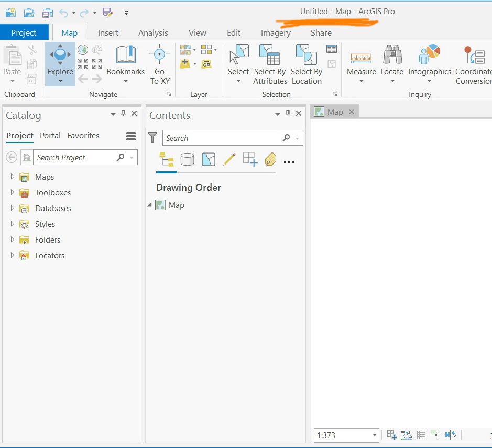Image resolution: width=492 pixels, height=448 pixels.
Task: Expand the Locators node
Action: point(12,255)
